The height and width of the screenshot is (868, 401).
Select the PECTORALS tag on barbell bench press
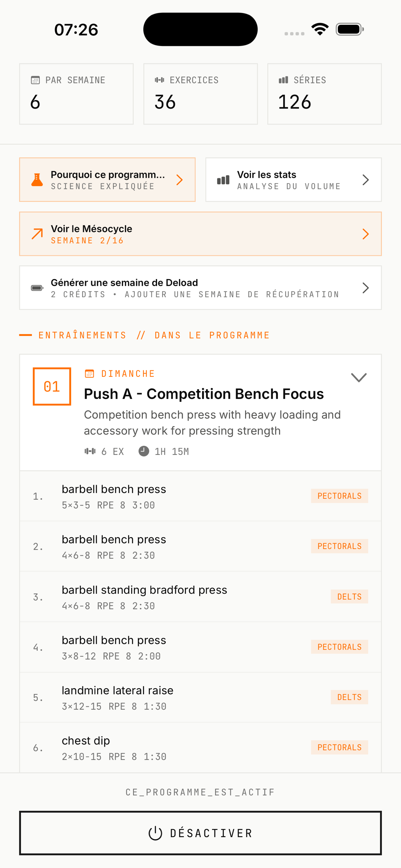[x=339, y=496]
